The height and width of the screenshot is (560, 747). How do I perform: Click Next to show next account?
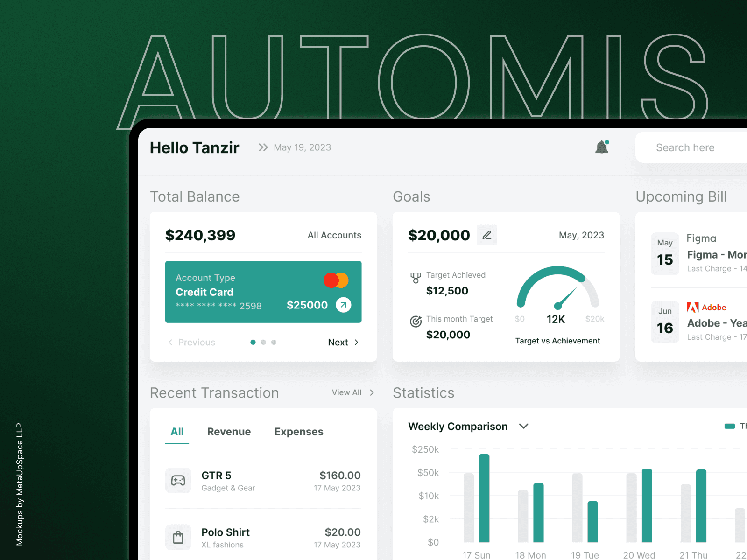coord(343,342)
